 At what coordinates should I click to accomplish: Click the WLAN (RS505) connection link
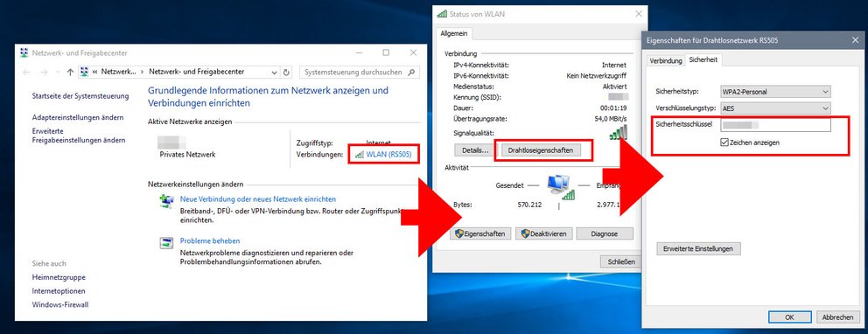[388, 155]
